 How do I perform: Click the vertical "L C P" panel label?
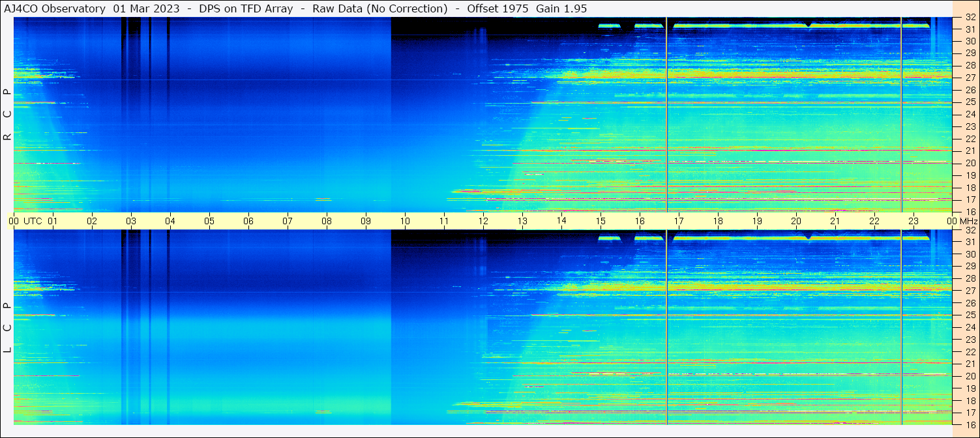[x=7, y=327]
